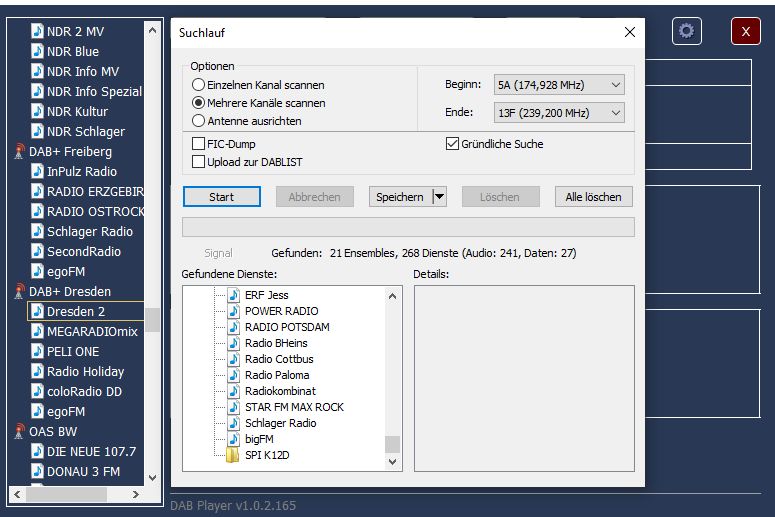The width and height of the screenshot is (775, 517).
Task: Click the OAS BW ensemble antenna icon
Action: click(19, 432)
